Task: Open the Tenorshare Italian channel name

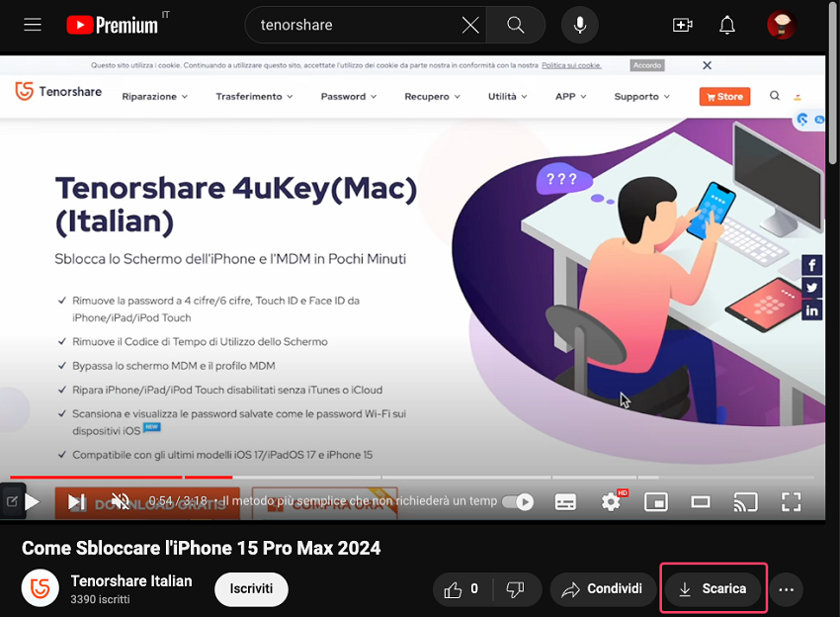Action: (x=131, y=581)
